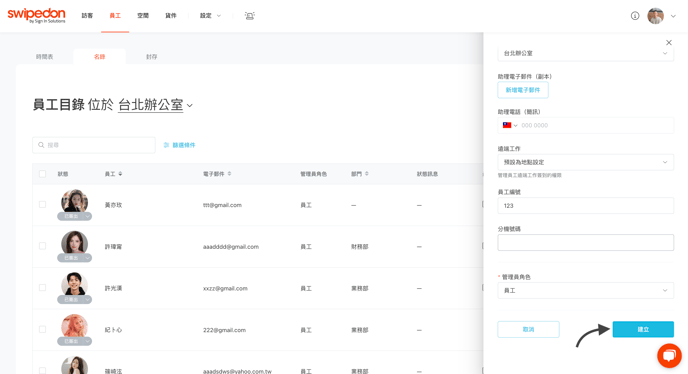Check the ttt@gmail.com row checkbox
The width and height of the screenshot is (688, 374).
pyautogui.click(x=43, y=205)
